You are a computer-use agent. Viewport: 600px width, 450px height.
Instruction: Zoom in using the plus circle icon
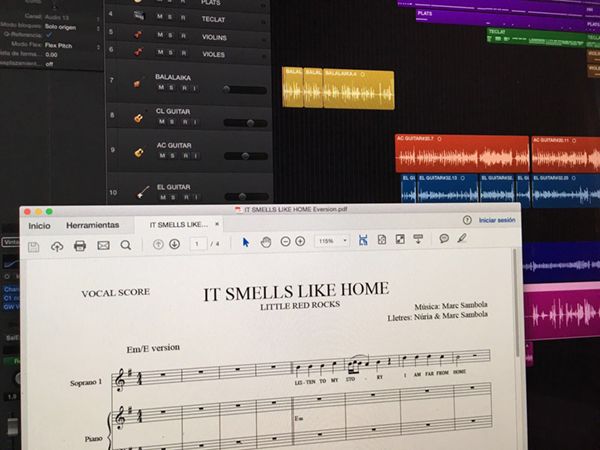tap(300, 241)
